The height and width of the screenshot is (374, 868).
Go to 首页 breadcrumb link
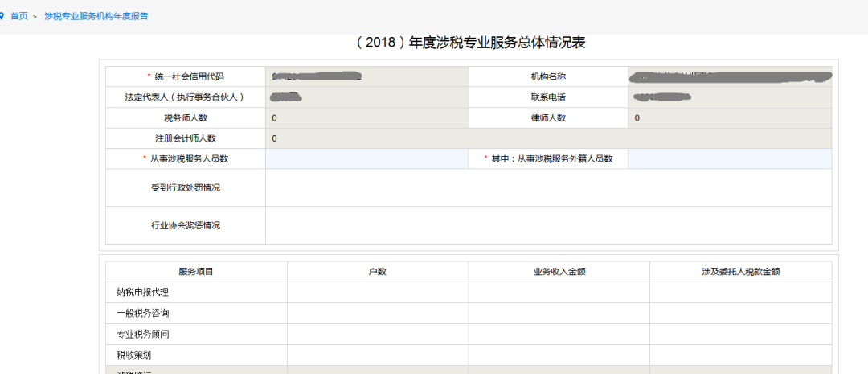[x=19, y=17]
